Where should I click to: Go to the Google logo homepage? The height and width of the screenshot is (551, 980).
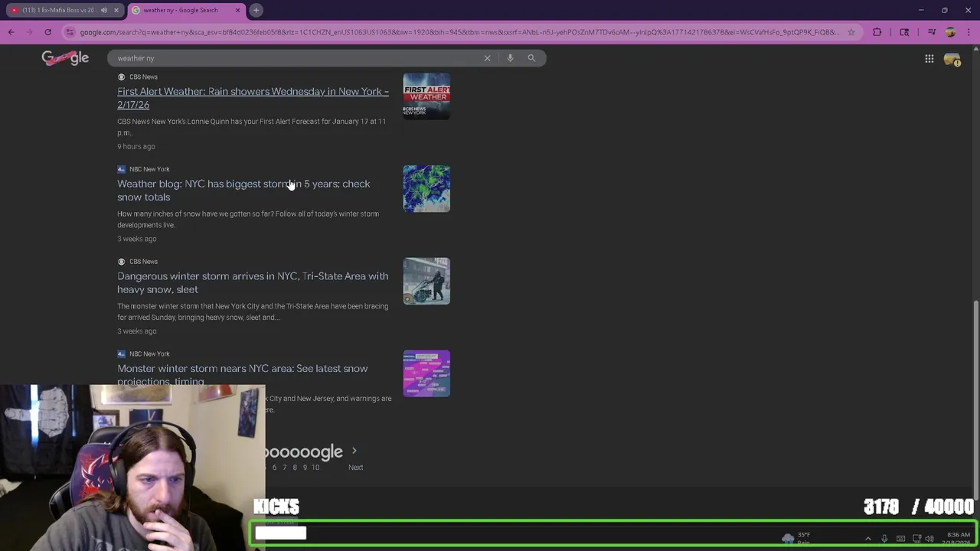(x=65, y=58)
